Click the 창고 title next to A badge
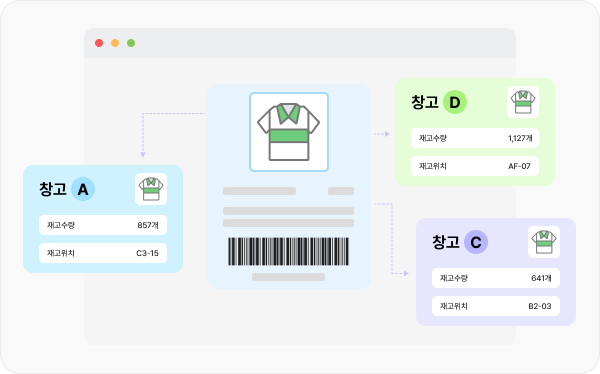600x374 pixels. [x=53, y=189]
